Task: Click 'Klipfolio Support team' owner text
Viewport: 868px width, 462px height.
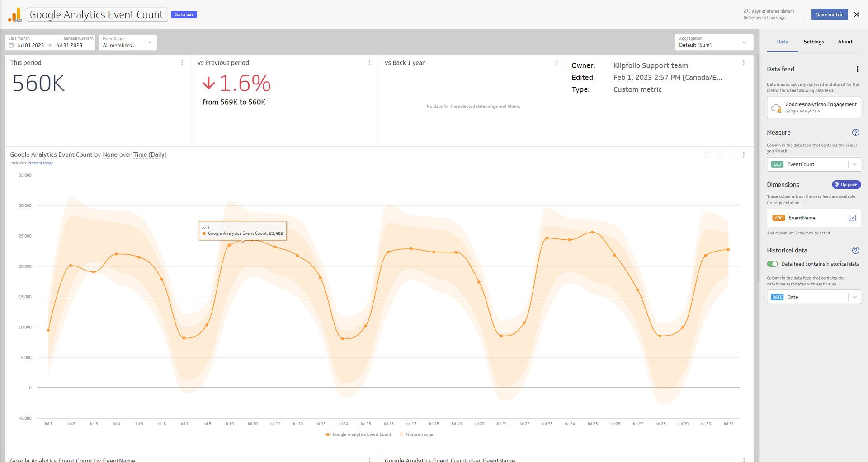Action: coord(651,65)
